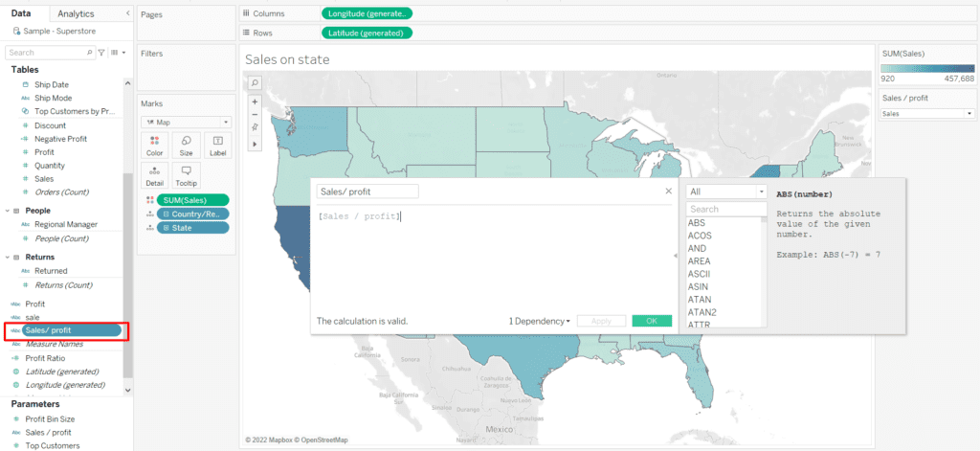Close the calculation editor dialog
The image size is (980, 451).
[668, 191]
